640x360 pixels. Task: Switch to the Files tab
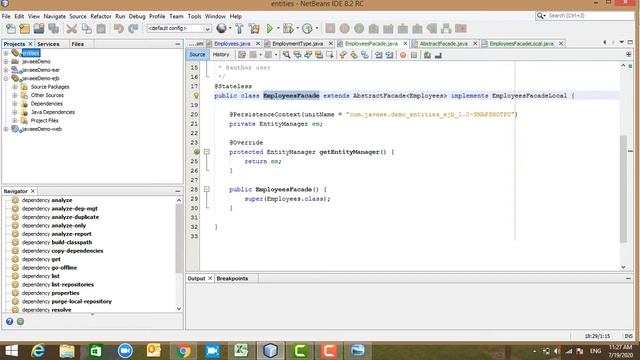[78, 44]
